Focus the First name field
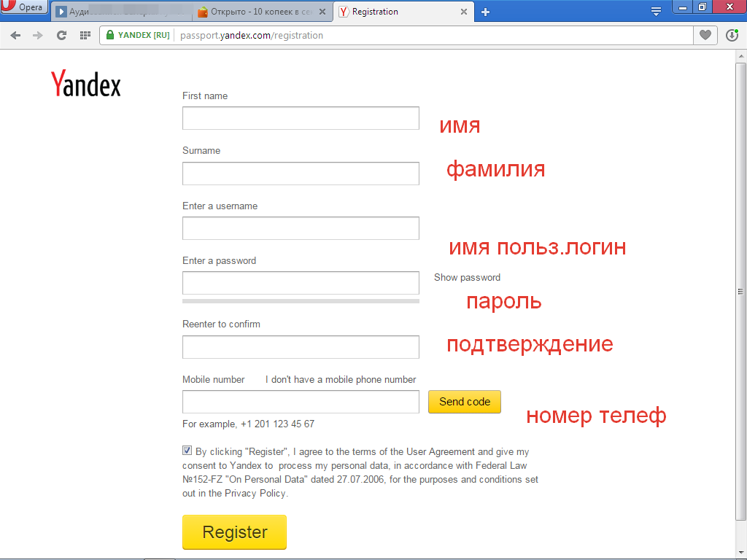747x560 pixels. 301,118
